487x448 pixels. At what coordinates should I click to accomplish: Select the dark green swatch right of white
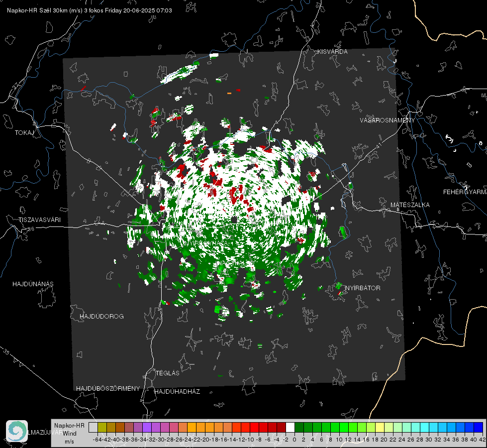click(x=299, y=427)
